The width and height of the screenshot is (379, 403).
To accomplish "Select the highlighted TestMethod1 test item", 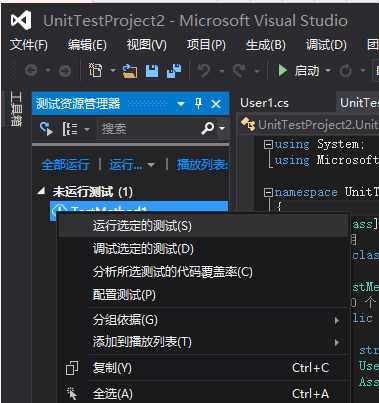I will click(139, 206).
